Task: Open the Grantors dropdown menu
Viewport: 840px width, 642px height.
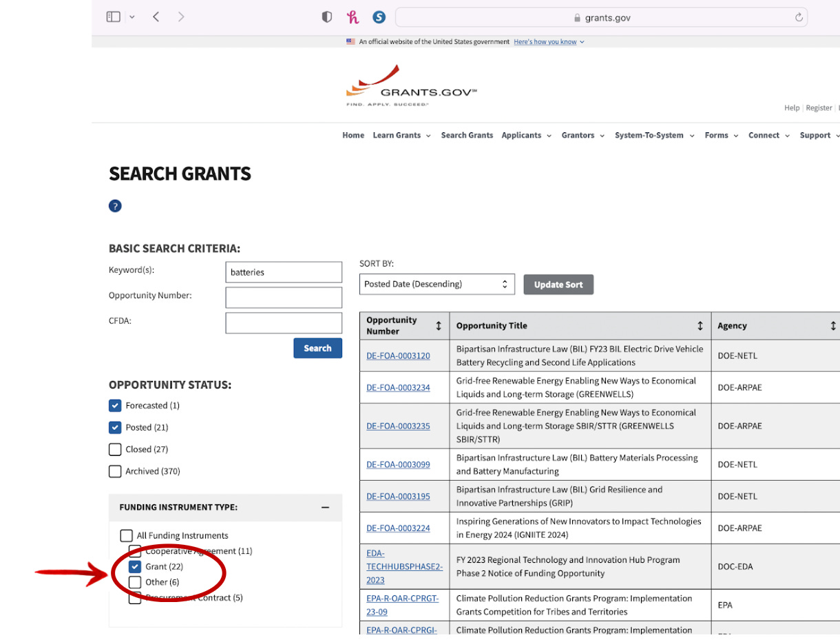Action: click(583, 136)
